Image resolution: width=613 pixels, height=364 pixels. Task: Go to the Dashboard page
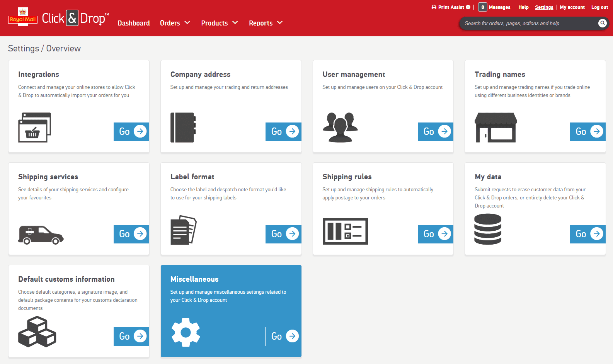click(134, 23)
